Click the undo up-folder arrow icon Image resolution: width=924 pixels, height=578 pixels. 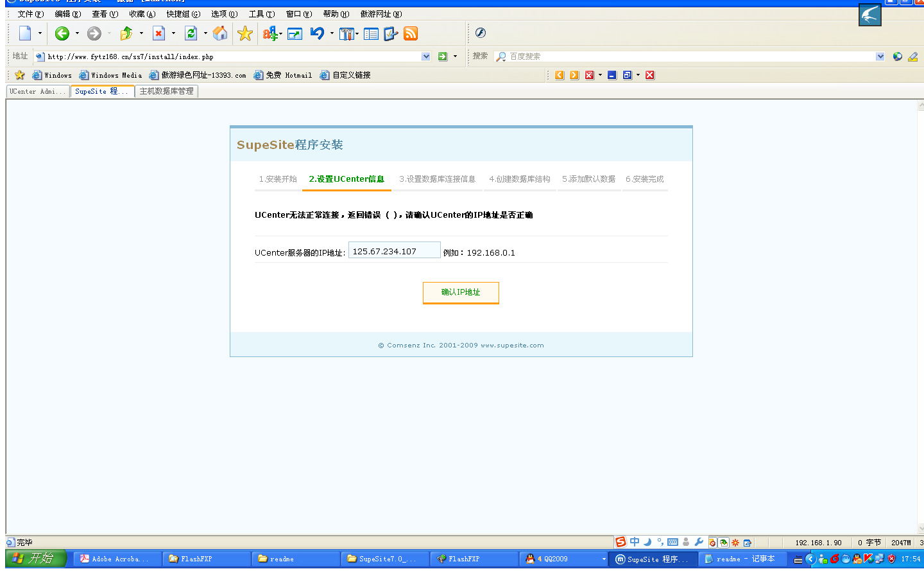[126, 33]
